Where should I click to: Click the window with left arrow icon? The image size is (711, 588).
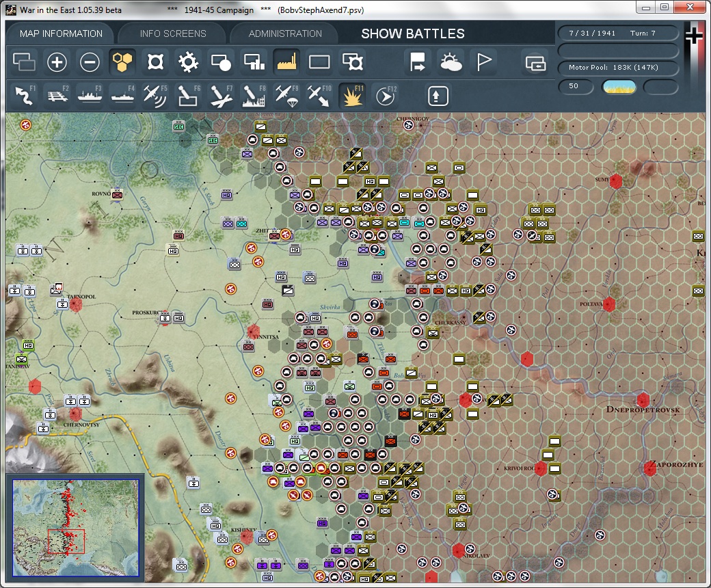click(x=535, y=63)
